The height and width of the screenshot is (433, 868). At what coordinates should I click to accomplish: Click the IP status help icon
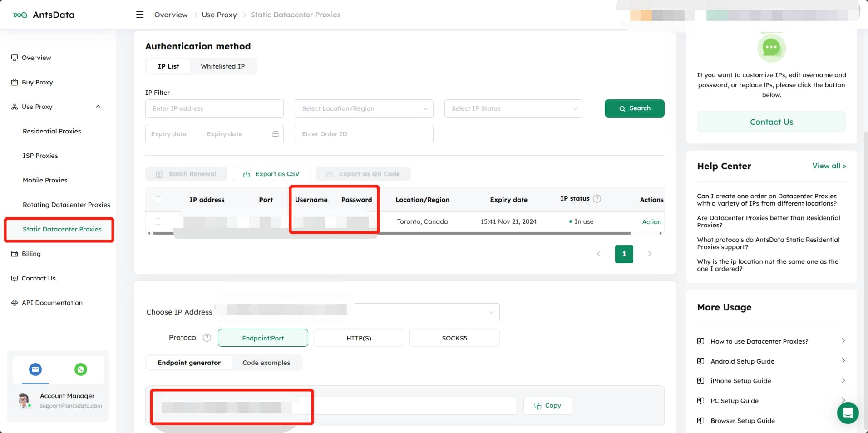click(597, 199)
